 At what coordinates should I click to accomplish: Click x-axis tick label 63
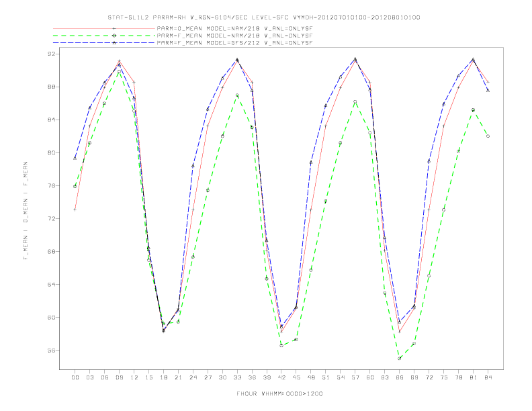click(x=385, y=377)
